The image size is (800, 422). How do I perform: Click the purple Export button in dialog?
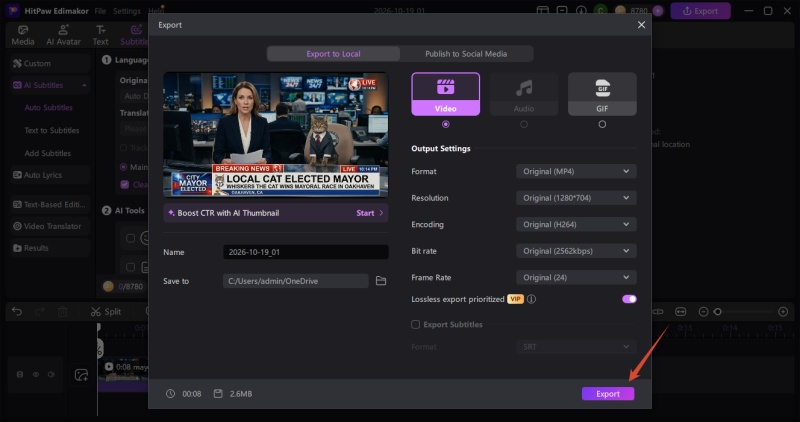point(608,393)
